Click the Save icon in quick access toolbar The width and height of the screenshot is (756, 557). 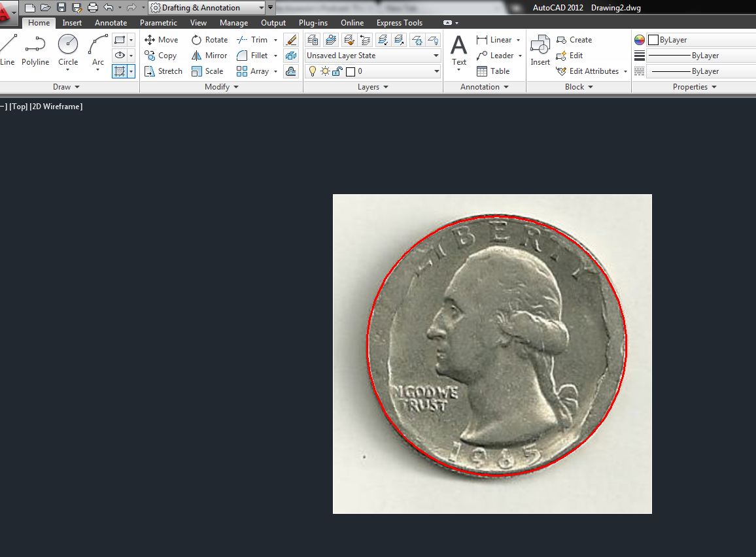pyautogui.click(x=61, y=8)
